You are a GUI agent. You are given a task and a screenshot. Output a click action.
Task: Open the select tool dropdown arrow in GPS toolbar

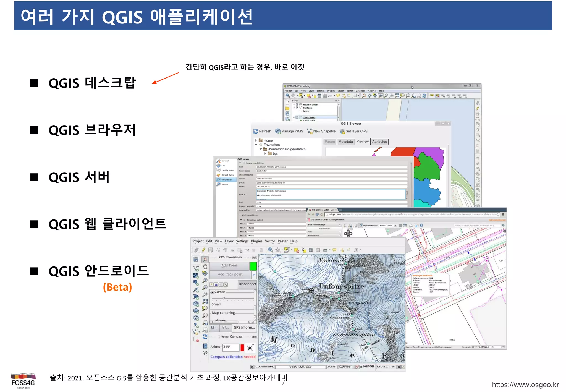tap(292, 250)
